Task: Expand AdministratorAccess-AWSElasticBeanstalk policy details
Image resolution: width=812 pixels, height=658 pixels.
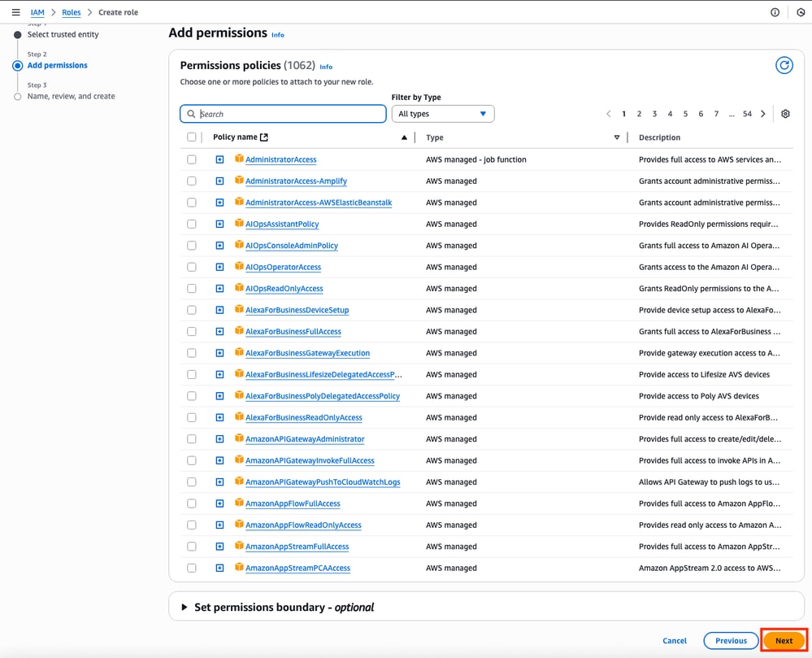Action: pos(219,203)
